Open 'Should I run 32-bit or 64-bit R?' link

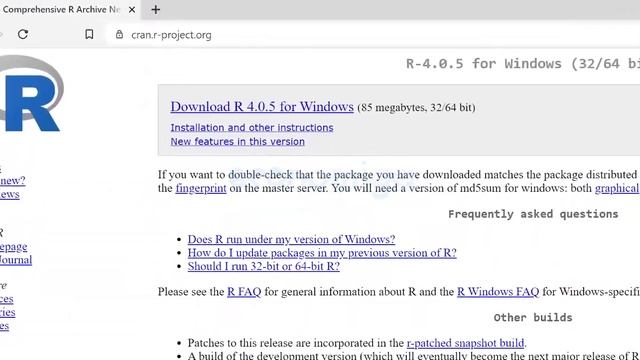(x=264, y=266)
